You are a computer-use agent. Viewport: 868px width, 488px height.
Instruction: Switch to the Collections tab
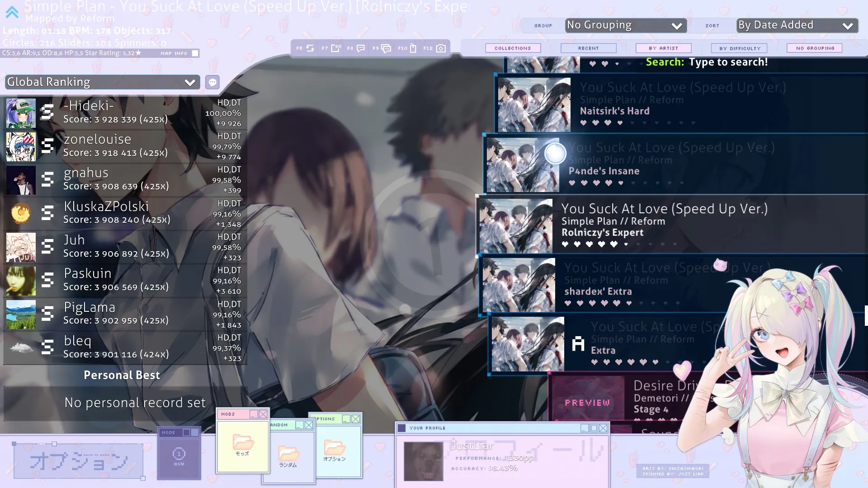click(x=513, y=48)
